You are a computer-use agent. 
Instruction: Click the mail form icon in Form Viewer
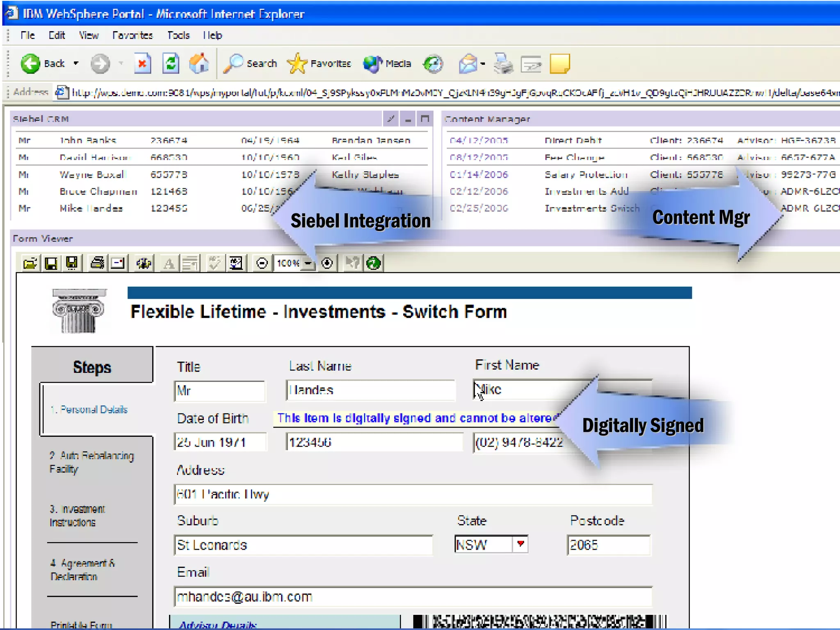coord(118,263)
